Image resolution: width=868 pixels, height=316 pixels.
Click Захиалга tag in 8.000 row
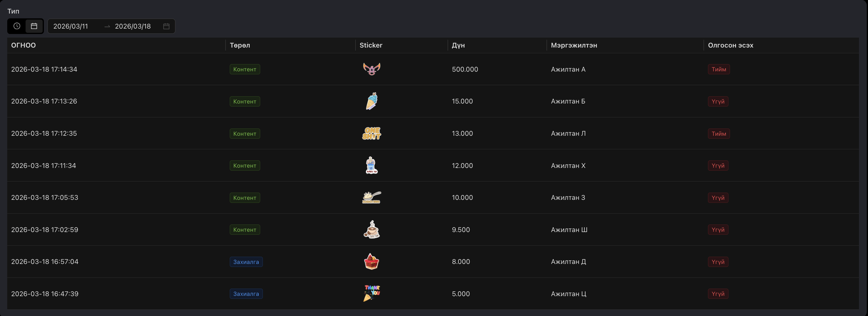246,262
